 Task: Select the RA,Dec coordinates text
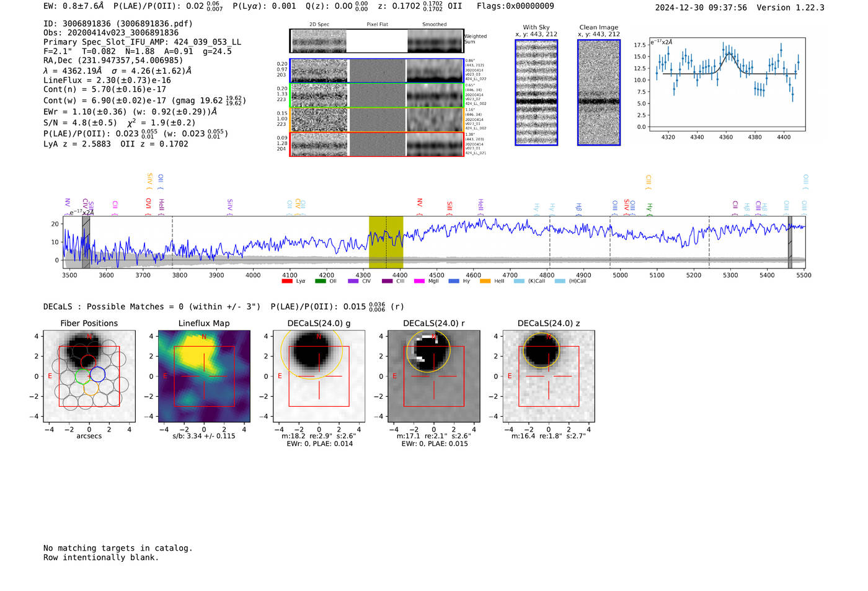pyautogui.click(x=113, y=60)
